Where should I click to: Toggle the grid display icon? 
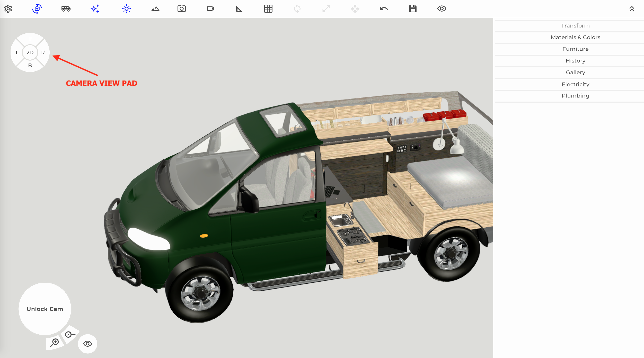(268, 8)
